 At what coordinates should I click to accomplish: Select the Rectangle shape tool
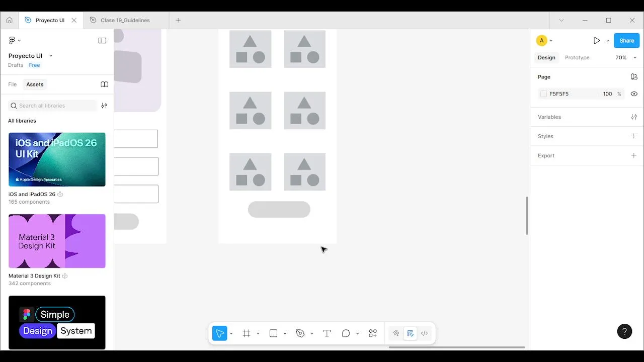coord(273,333)
